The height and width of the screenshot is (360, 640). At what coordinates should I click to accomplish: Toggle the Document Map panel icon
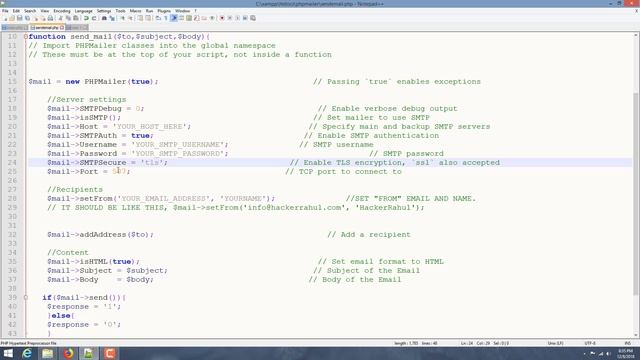pos(189,18)
